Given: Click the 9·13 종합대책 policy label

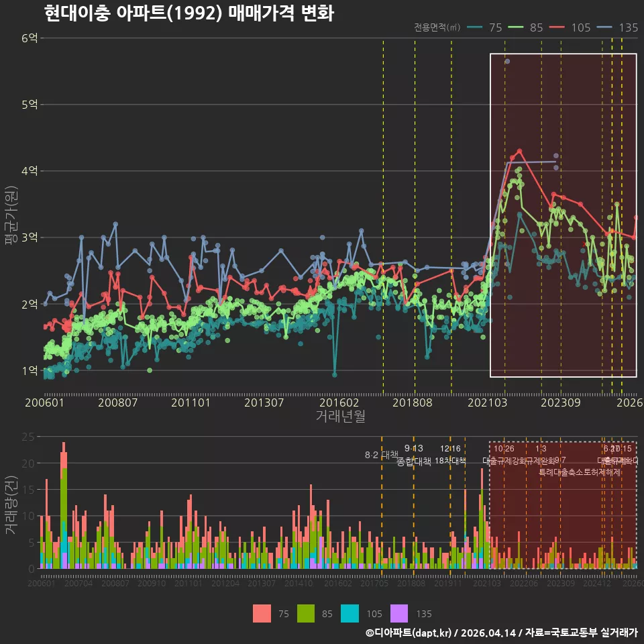Looking at the screenshot, I should coord(414,455).
